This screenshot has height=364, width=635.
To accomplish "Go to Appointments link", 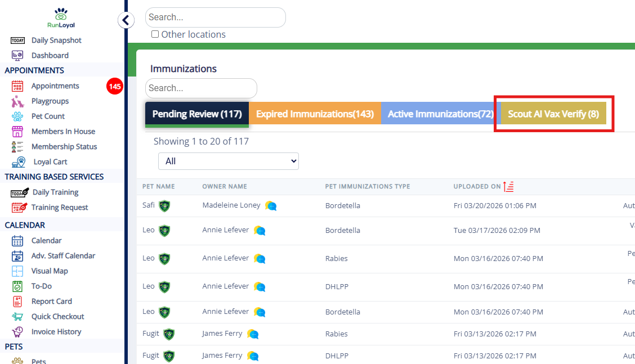I will coord(55,86).
